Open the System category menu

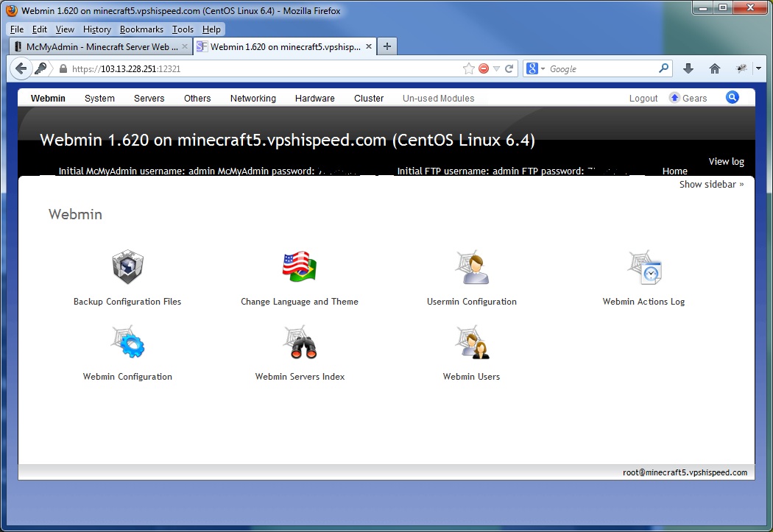point(99,98)
